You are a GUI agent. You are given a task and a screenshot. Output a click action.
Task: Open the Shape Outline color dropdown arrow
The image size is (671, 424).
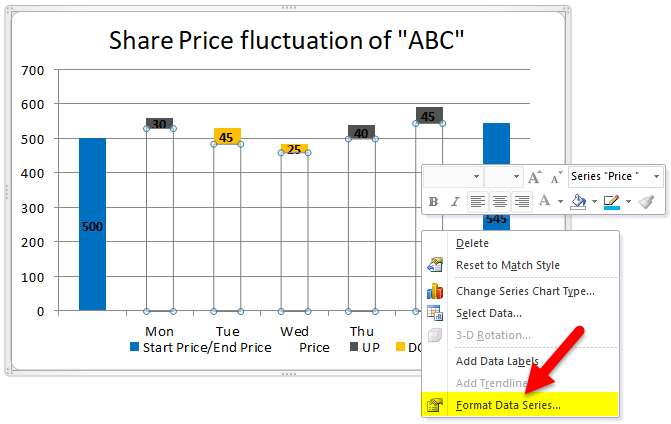pyautogui.click(x=628, y=201)
